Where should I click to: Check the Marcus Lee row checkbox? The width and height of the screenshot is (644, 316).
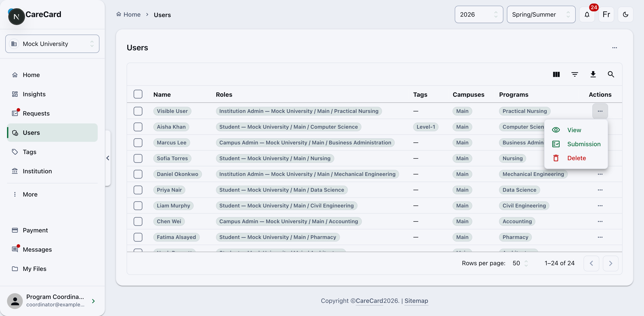click(x=138, y=142)
